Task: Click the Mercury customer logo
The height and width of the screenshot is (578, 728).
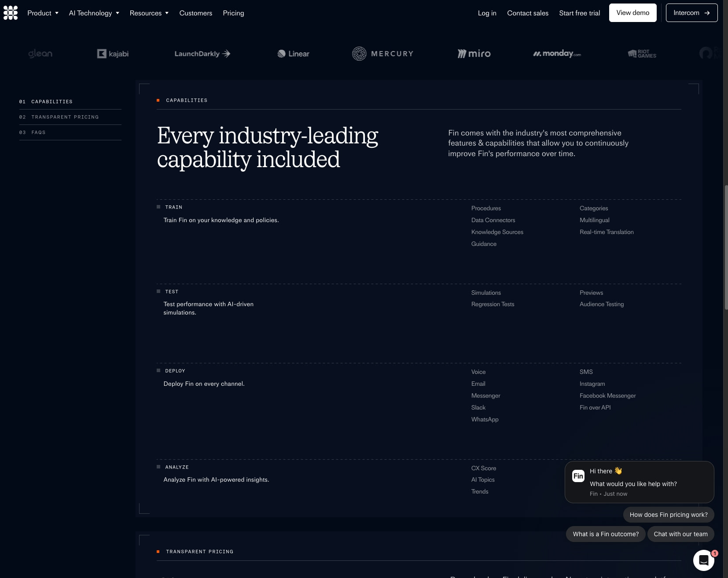Action: tap(382, 54)
